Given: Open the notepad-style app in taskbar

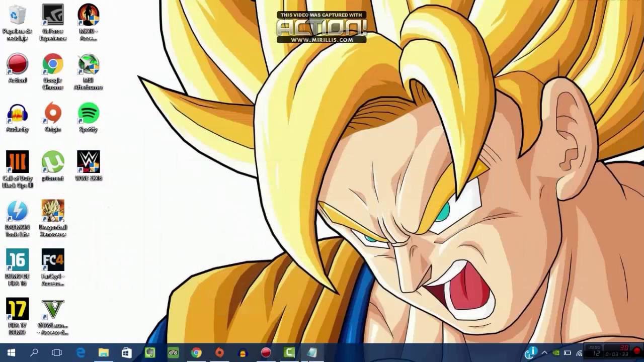Looking at the screenshot, I should (312, 352).
